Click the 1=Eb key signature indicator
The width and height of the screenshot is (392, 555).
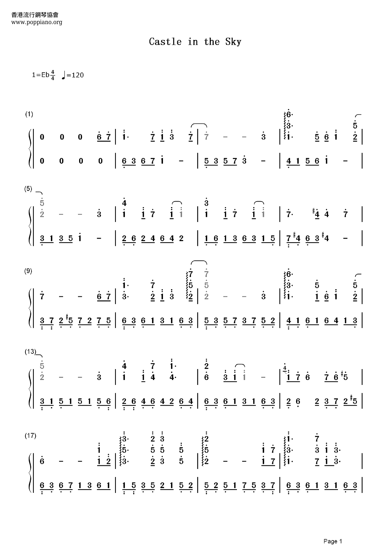(x=41, y=69)
